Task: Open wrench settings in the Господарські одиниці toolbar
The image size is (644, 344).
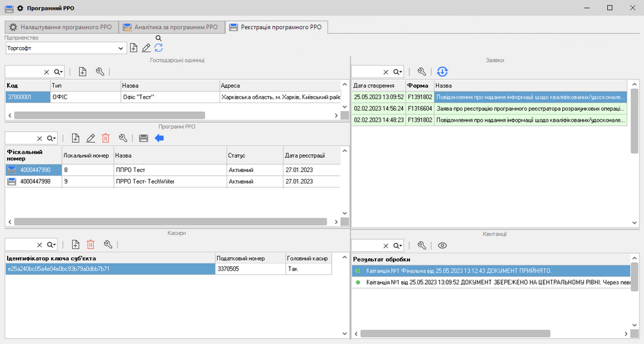Action: pyautogui.click(x=100, y=72)
